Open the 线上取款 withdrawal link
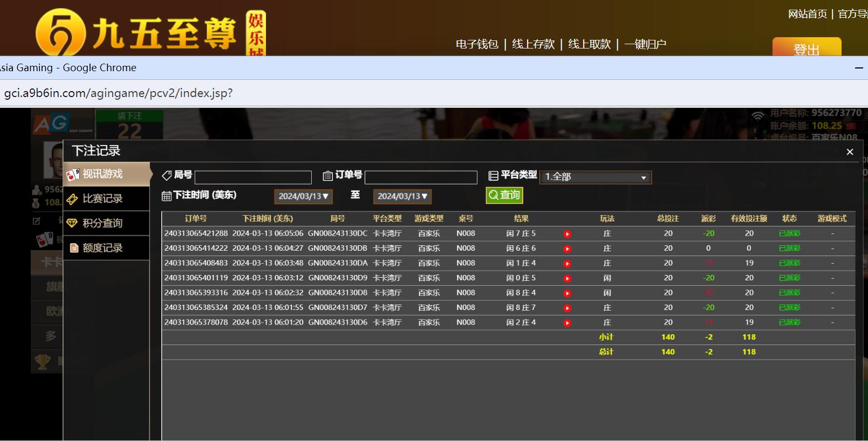 click(589, 44)
